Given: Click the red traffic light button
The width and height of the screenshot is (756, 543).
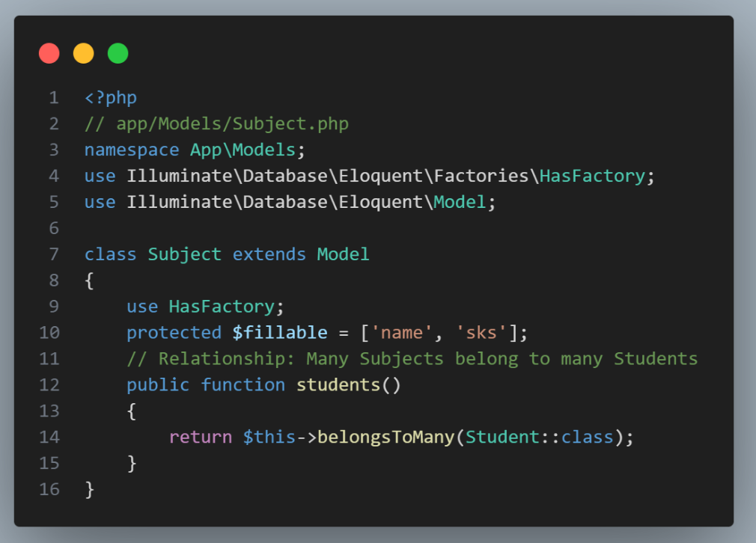Looking at the screenshot, I should click(x=48, y=53).
